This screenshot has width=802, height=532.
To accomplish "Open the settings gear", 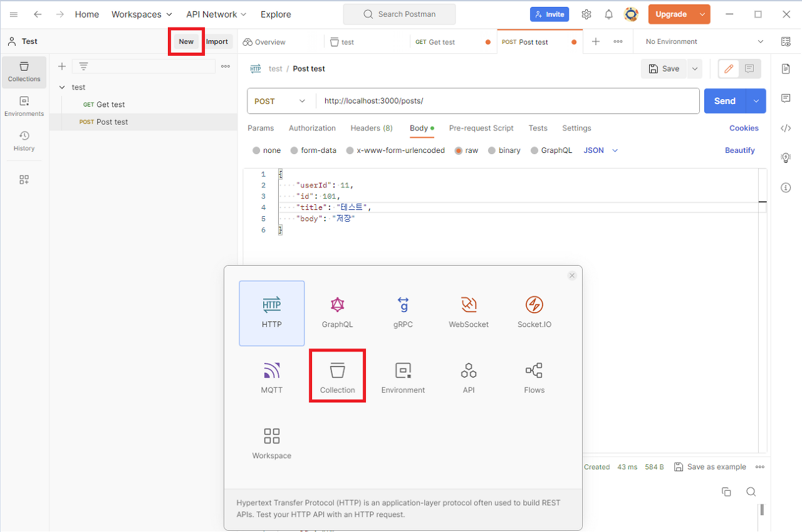I will pos(586,14).
